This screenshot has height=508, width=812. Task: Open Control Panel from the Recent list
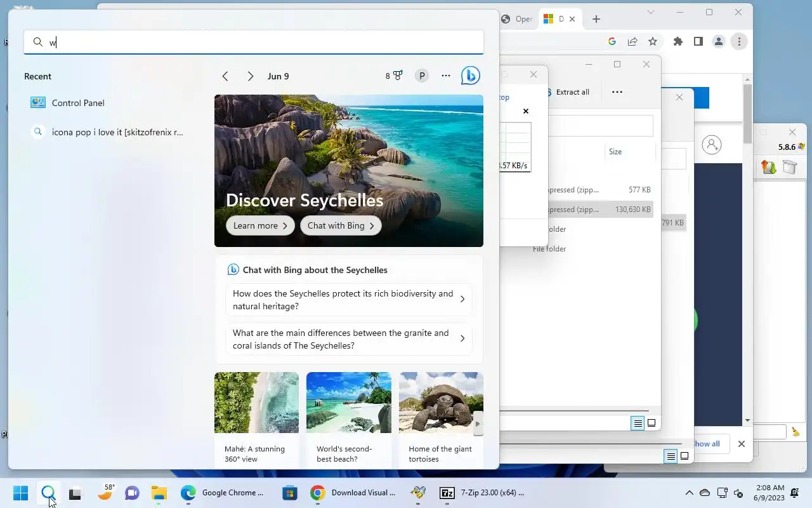pos(77,103)
